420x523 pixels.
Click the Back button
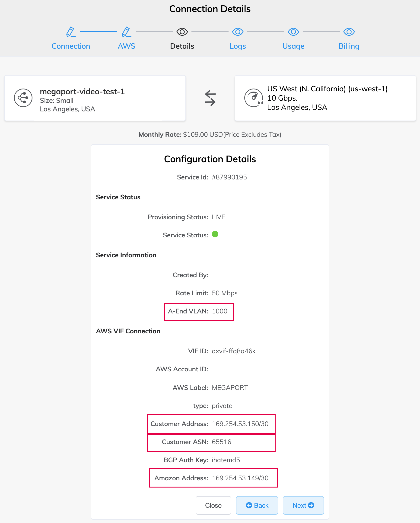(x=257, y=505)
